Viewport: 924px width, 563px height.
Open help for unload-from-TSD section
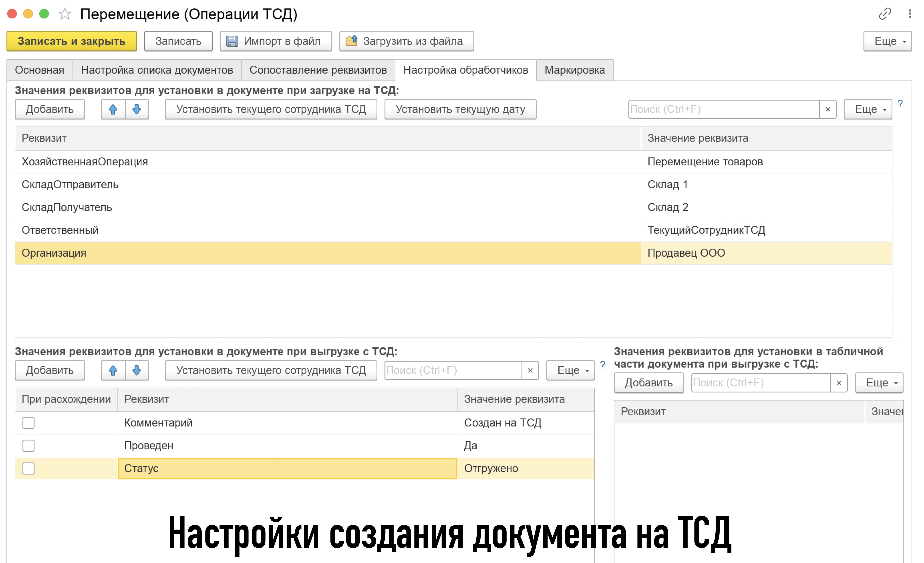(603, 365)
